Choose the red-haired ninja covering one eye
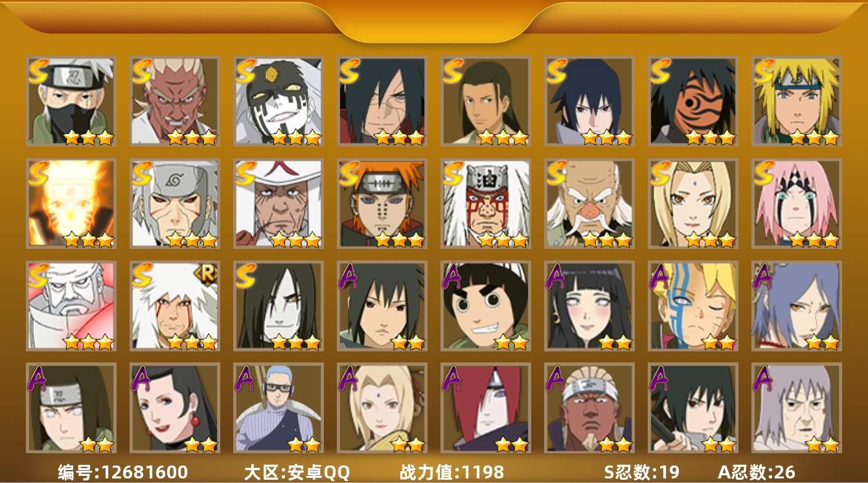868x483 pixels. pos(486,408)
